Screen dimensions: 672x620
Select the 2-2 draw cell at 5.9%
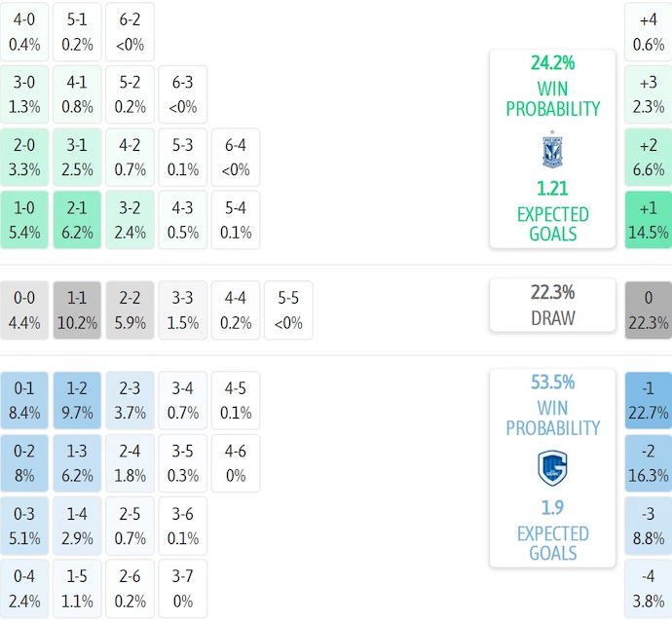point(130,310)
